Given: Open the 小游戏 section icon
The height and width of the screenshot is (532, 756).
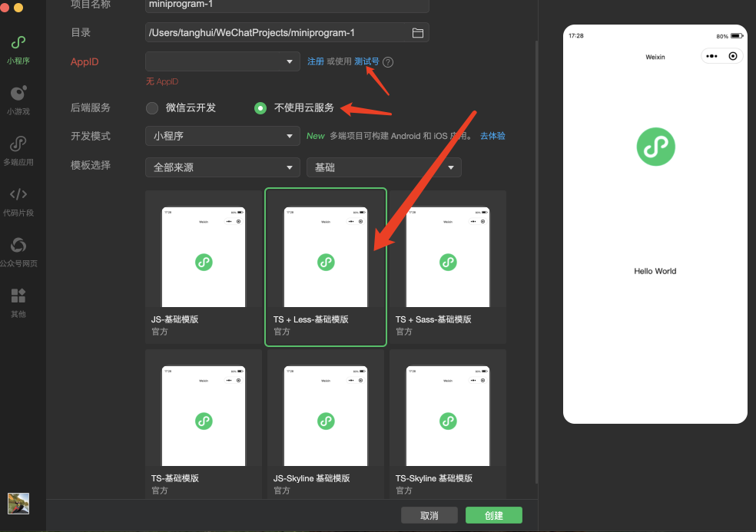Looking at the screenshot, I should coord(18,94).
